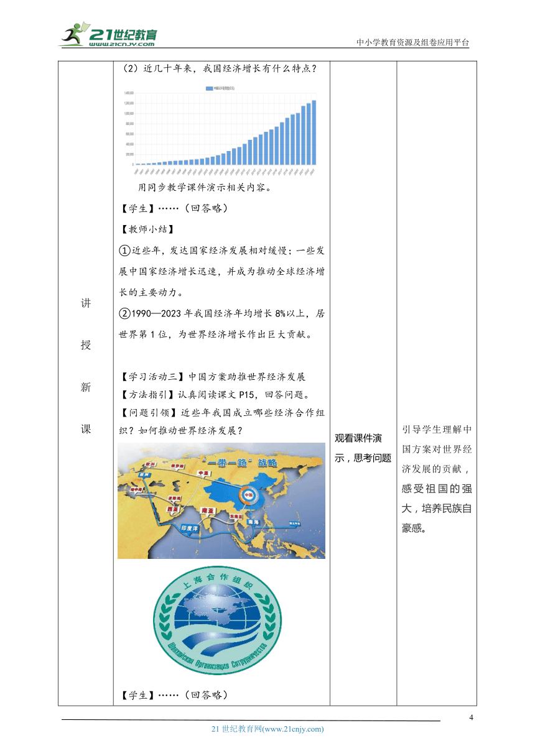Click the 21世纪教育 logo in the header

108,34
